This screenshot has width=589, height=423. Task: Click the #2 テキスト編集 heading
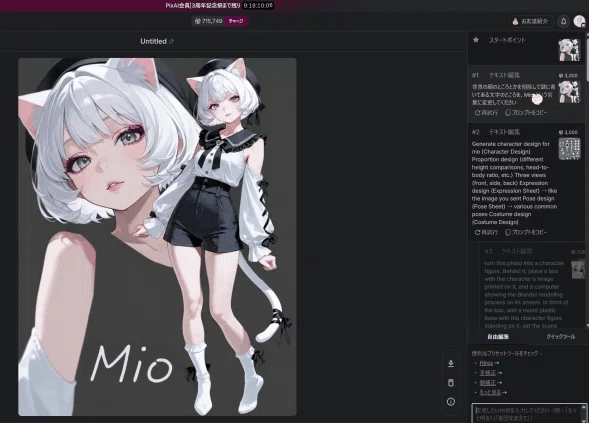pyautogui.click(x=496, y=132)
